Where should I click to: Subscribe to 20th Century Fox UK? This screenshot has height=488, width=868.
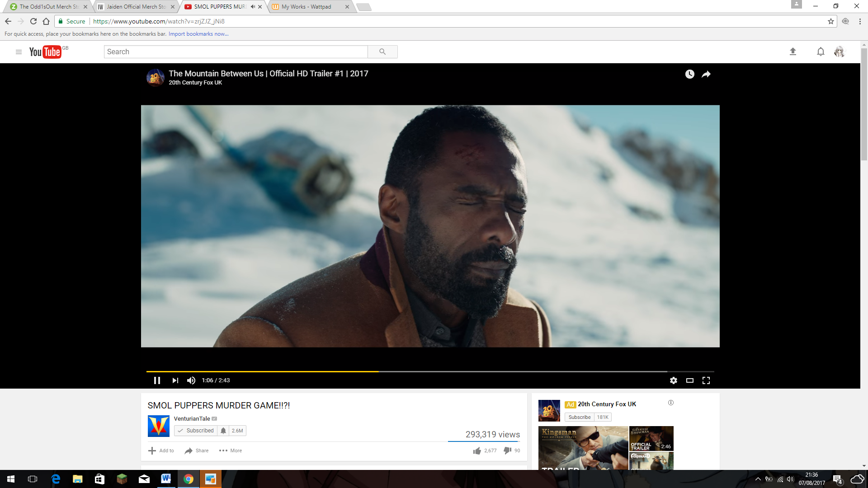(580, 417)
